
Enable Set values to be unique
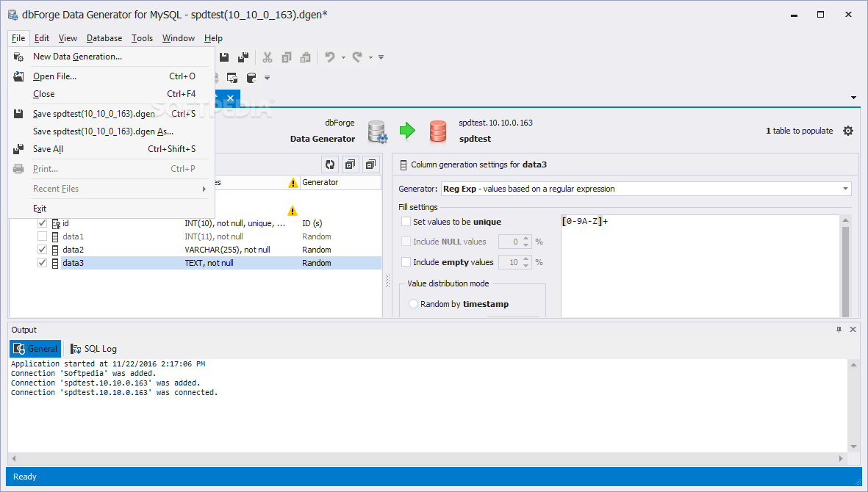click(x=406, y=222)
